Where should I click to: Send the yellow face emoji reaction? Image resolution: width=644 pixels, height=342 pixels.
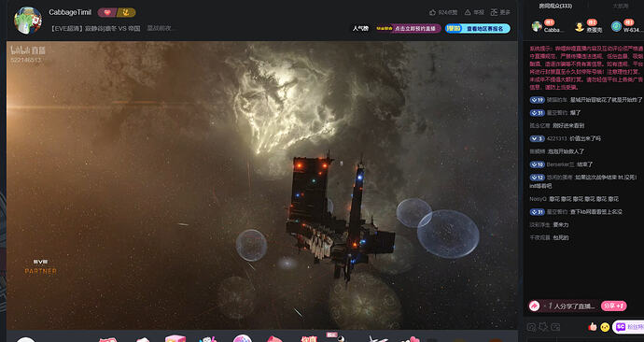click(605, 327)
